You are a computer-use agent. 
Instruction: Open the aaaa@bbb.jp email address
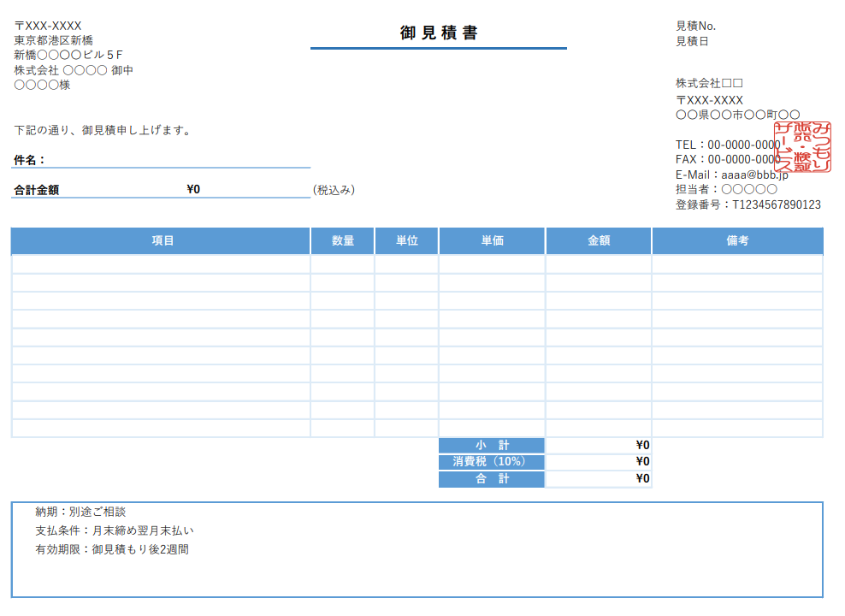754,175
